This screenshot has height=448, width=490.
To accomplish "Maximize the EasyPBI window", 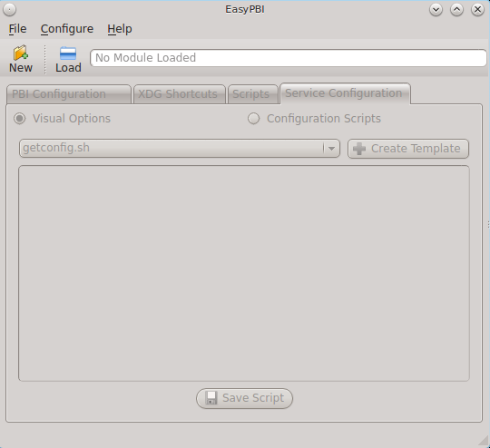I will [456, 10].
